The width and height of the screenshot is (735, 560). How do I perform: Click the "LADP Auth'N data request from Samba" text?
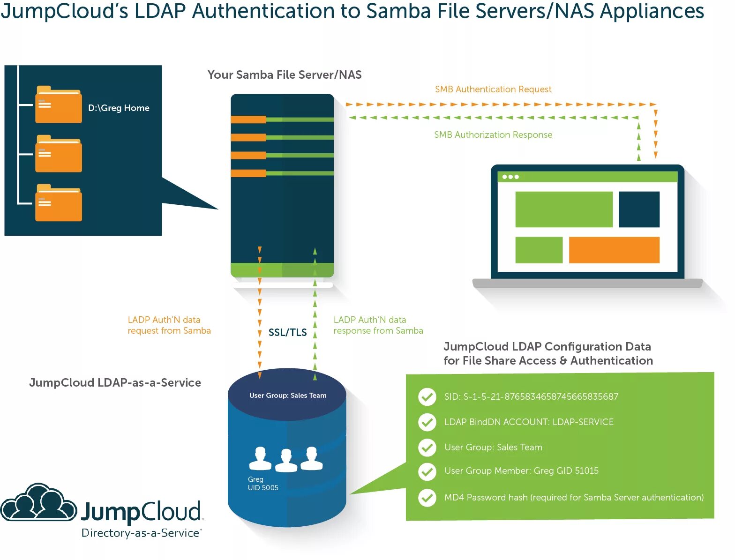[x=169, y=325]
